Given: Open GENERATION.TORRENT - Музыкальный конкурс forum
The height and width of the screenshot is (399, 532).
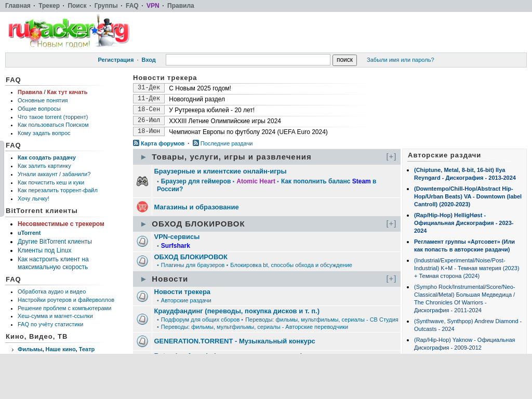Looking at the screenshot, I should tap(234, 341).
